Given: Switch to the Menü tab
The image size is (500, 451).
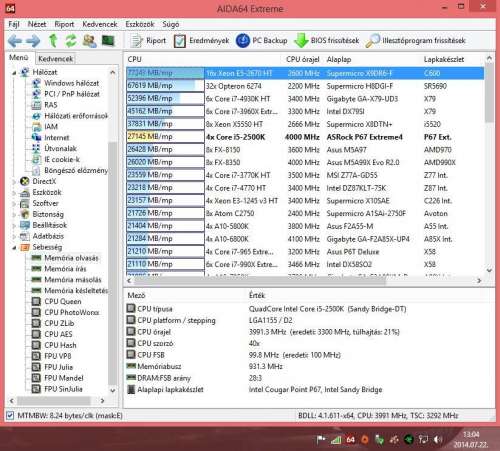Looking at the screenshot, I should click(19, 58).
